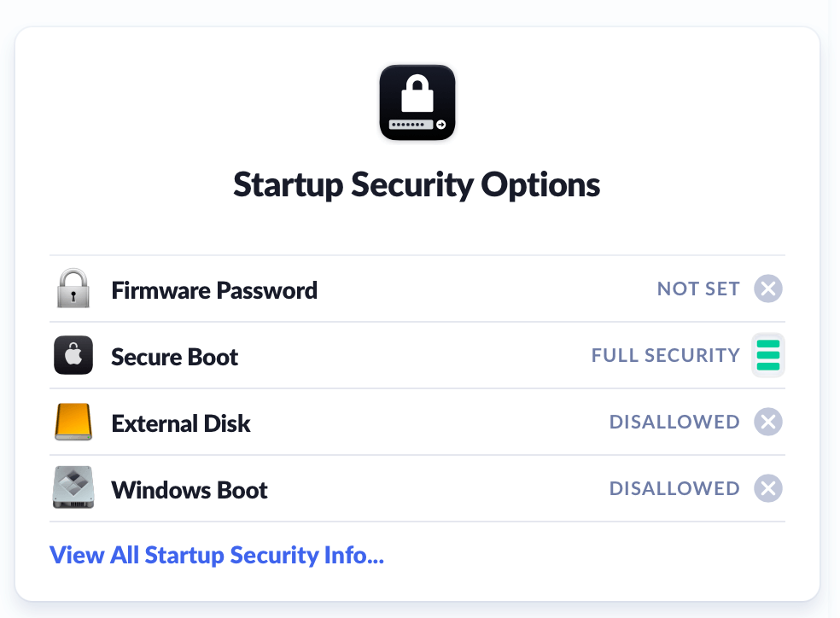This screenshot has height=618, width=840.
Task: Click the large Startup Security lock icon
Action: (x=417, y=102)
